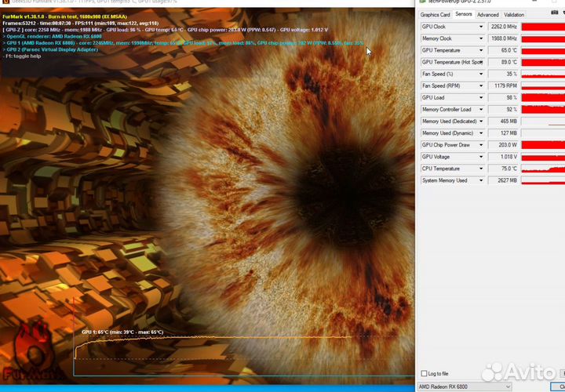Screen dimensions: 565x392
Task: Click the FurMark GPU temperature graph line
Action: pos(235,337)
